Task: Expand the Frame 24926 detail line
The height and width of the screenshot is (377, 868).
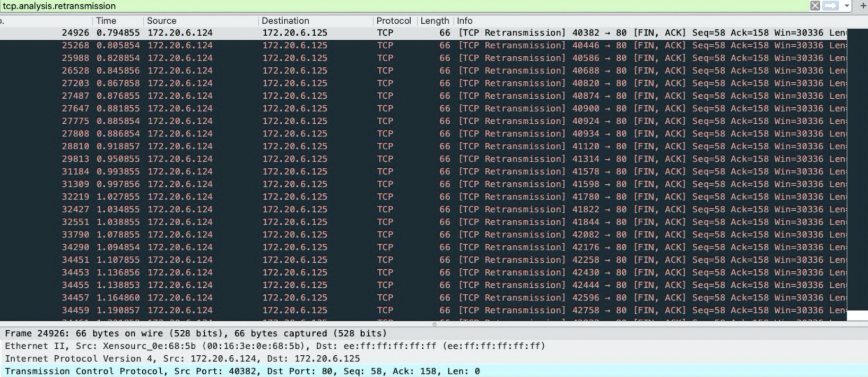Action: [x=434, y=333]
